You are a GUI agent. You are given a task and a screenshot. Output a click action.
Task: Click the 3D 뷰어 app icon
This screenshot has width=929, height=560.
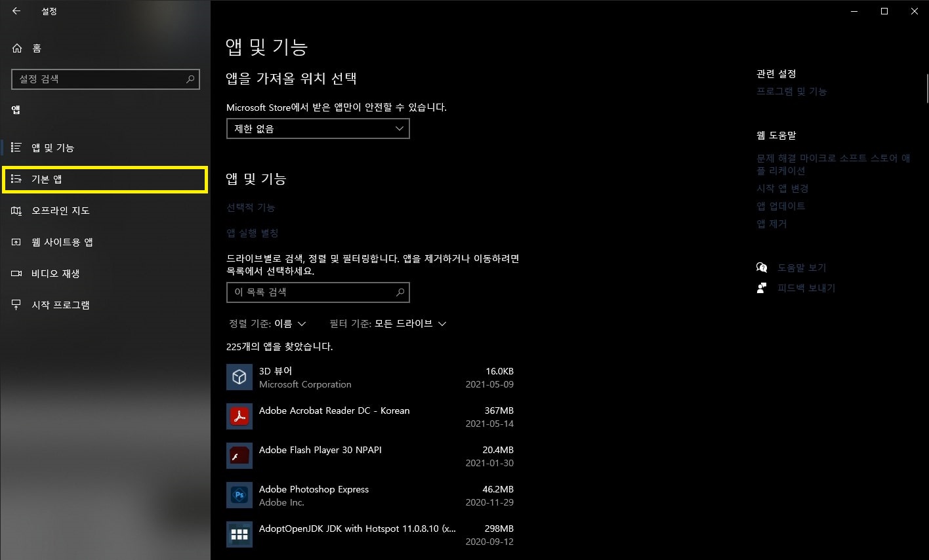click(x=239, y=377)
